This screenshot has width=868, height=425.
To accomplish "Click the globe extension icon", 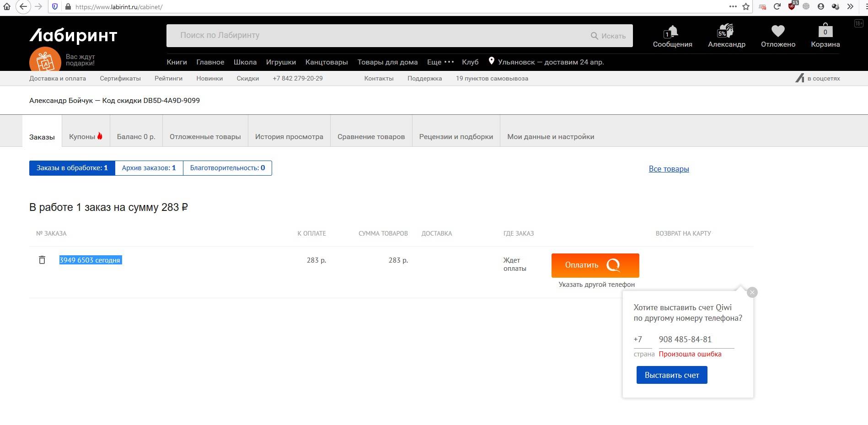I will [806, 6].
